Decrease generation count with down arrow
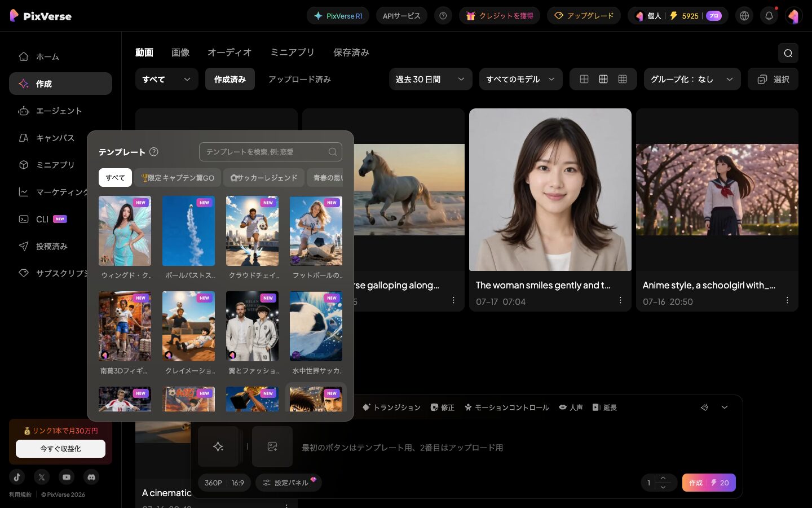The width and height of the screenshot is (812, 508). pyautogui.click(x=663, y=487)
